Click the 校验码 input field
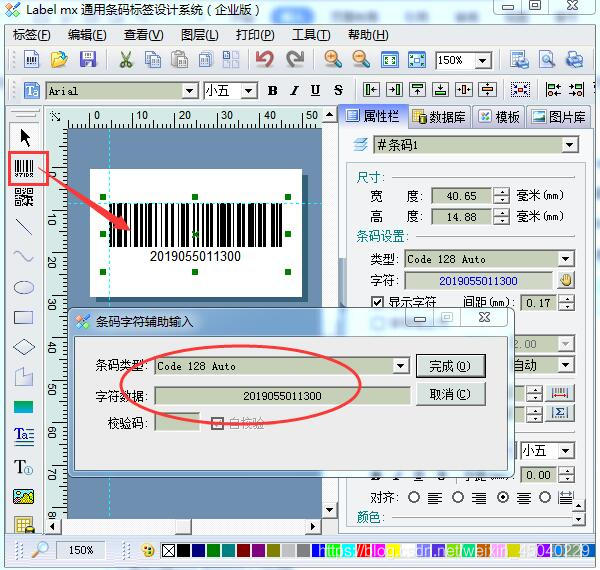The height and width of the screenshot is (570, 600). pos(177,422)
